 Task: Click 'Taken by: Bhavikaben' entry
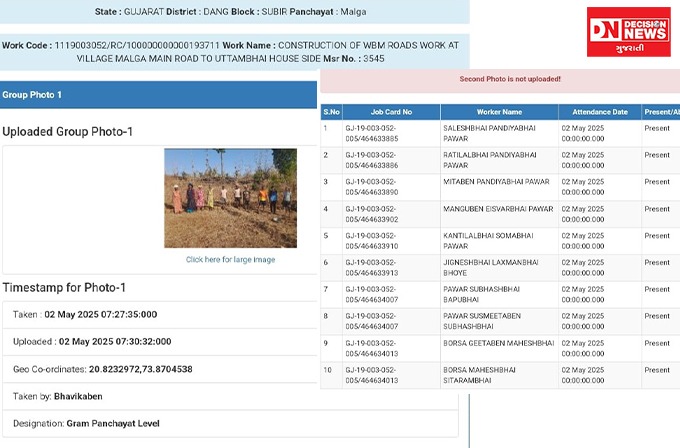58,396
